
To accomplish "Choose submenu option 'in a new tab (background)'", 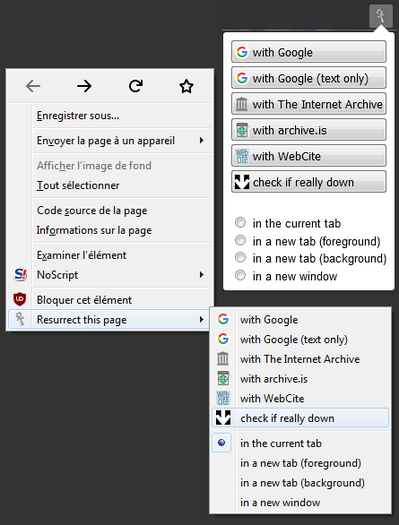I will click(x=301, y=483).
